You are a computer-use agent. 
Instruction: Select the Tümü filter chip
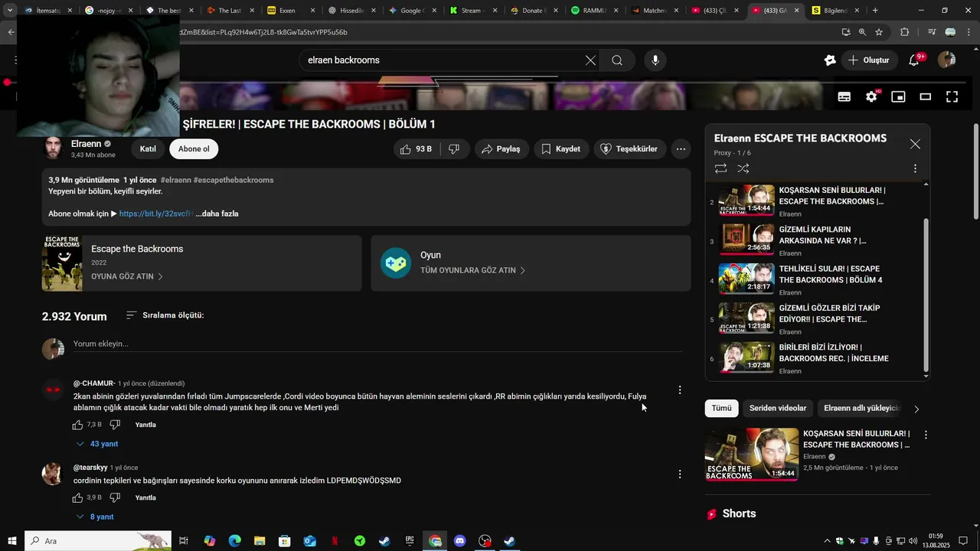[x=721, y=409]
